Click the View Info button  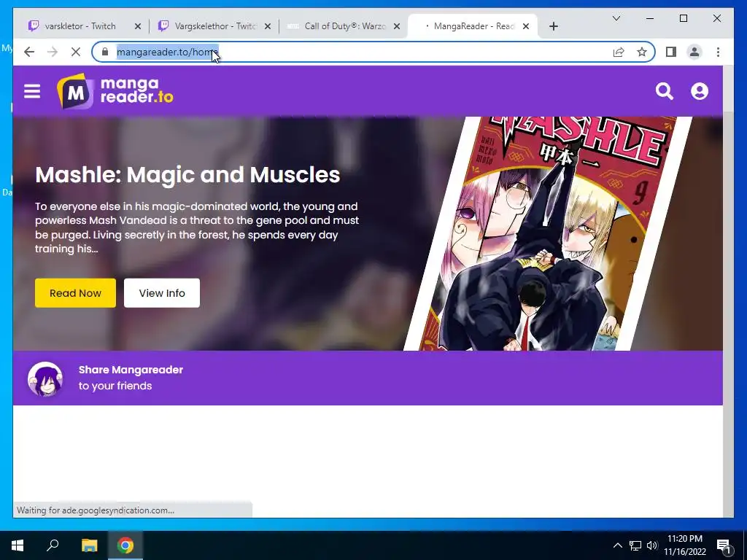pos(162,293)
